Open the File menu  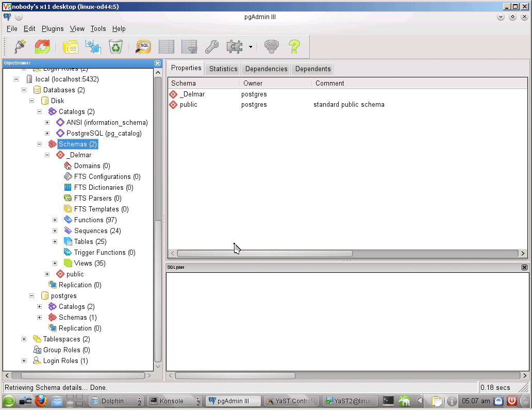click(x=12, y=28)
